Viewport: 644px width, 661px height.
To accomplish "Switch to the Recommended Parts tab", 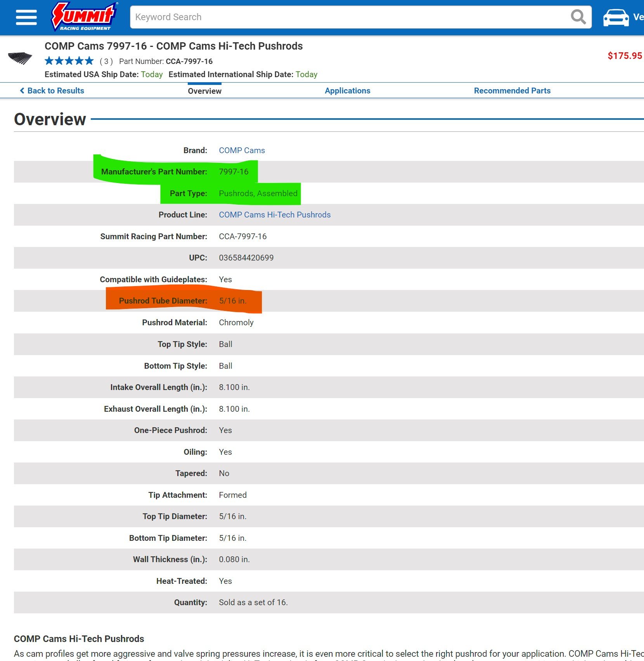I will (512, 91).
